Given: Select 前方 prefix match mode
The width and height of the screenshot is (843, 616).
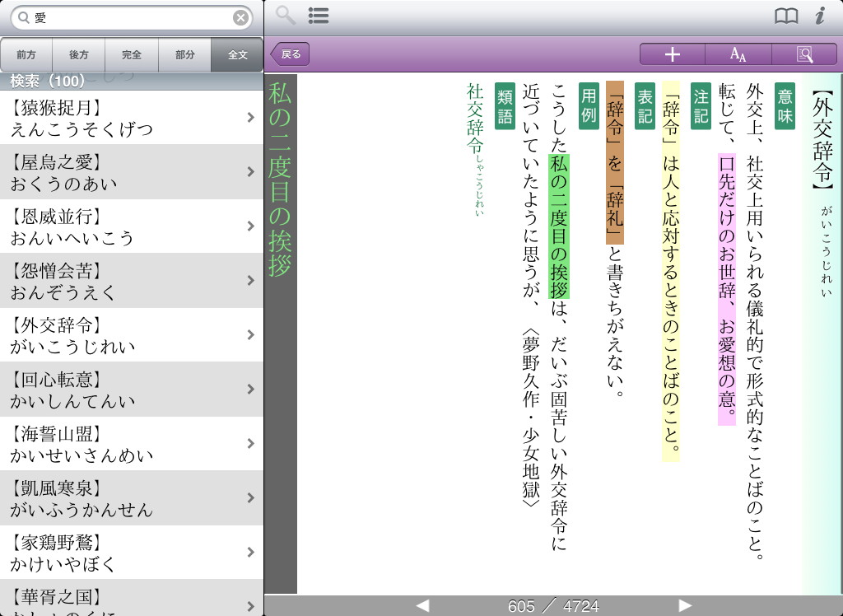Looking at the screenshot, I should (x=26, y=55).
